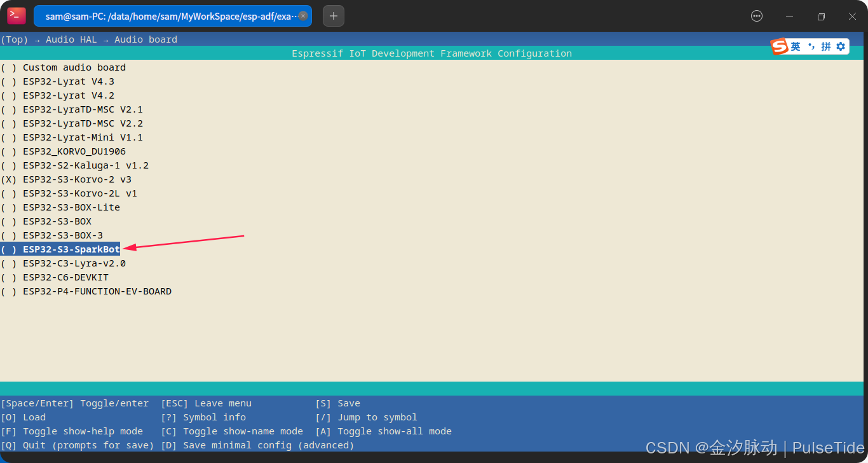Click [C] Toggle show-name mode hint
This screenshot has width=868, height=463.
click(231, 431)
